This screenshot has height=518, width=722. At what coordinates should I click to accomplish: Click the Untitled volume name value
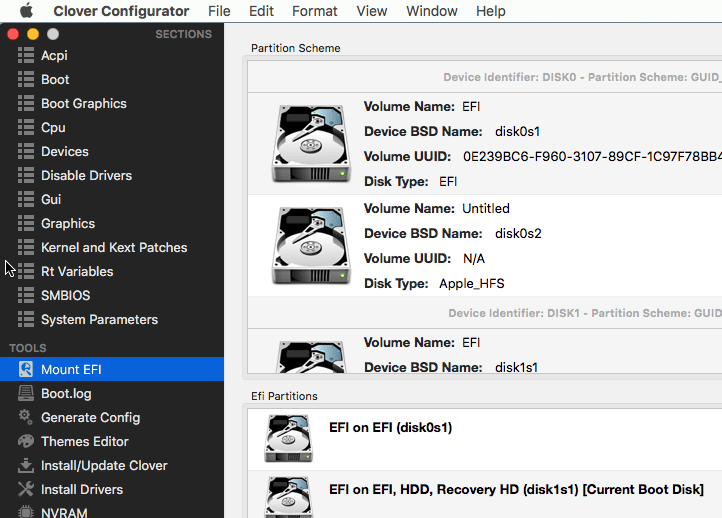click(486, 209)
